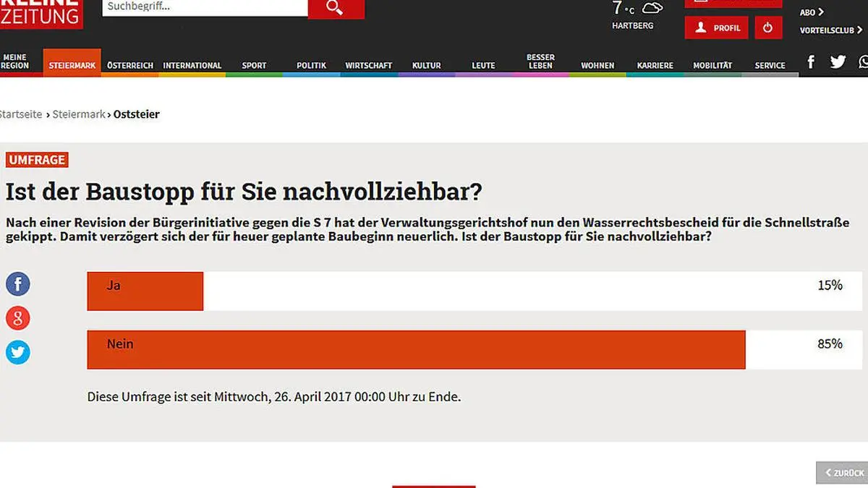Select the Nein poll option
The height and width of the screenshot is (488, 868).
pyautogui.click(x=416, y=349)
